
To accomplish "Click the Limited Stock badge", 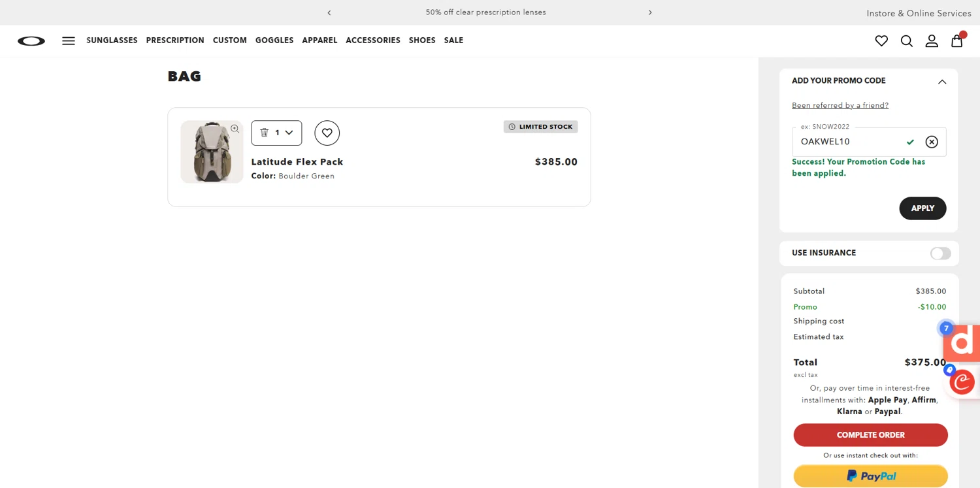I will pos(540,127).
